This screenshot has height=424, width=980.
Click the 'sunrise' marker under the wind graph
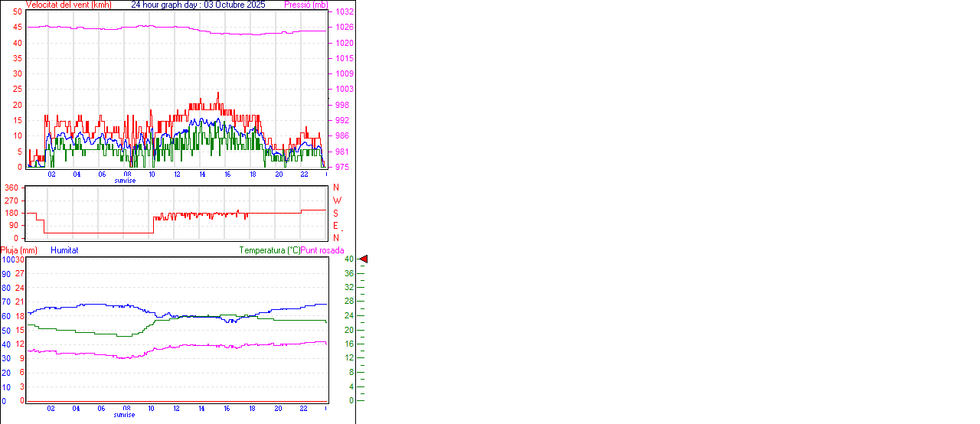pyautogui.click(x=126, y=181)
